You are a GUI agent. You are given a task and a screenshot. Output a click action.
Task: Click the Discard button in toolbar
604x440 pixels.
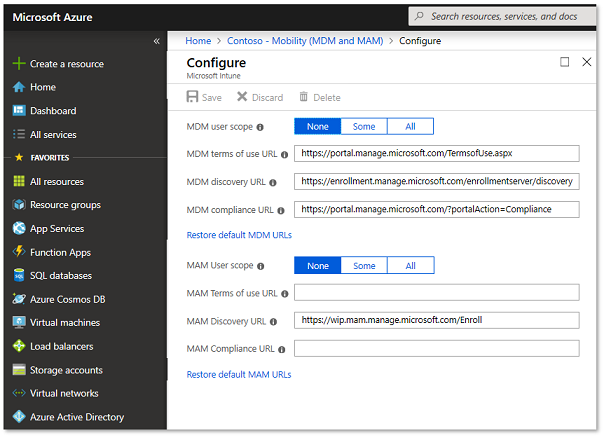(259, 97)
